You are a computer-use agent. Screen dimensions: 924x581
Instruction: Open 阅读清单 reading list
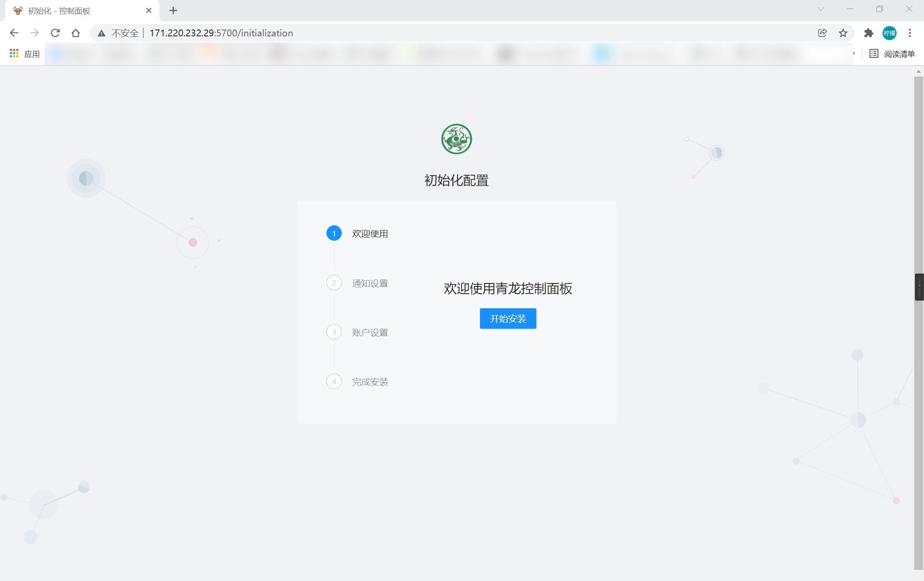892,54
